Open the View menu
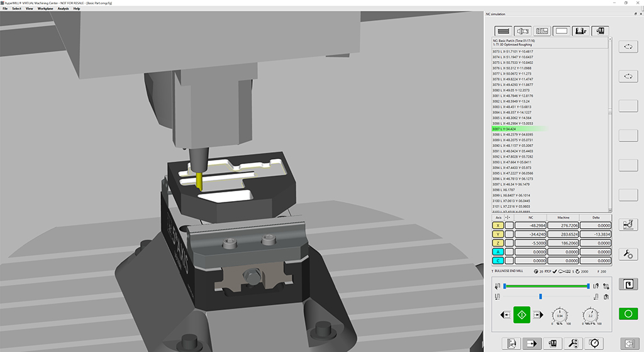The width and height of the screenshot is (644, 352). click(29, 8)
